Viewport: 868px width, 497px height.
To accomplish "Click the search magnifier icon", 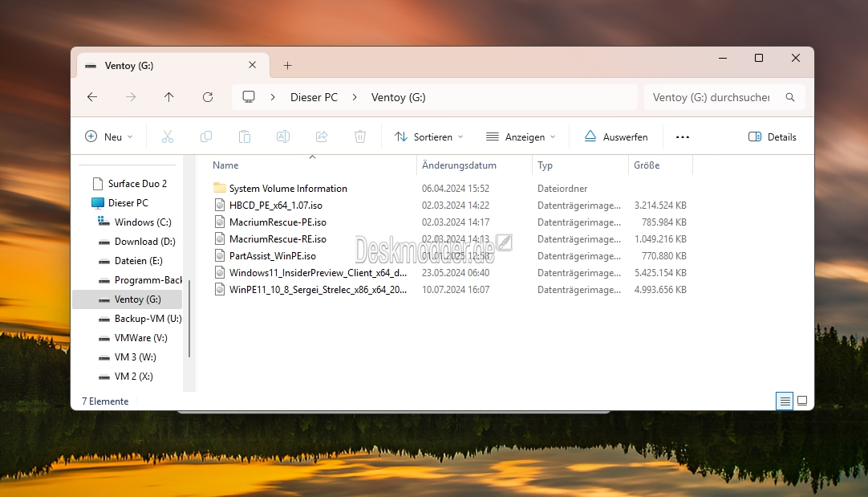I will click(790, 97).
